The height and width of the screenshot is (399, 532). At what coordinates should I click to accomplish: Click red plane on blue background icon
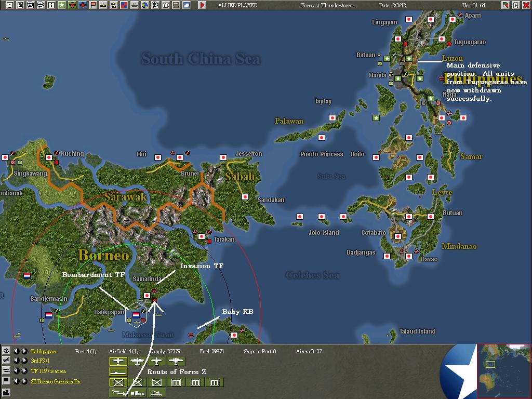click(83, 5)
